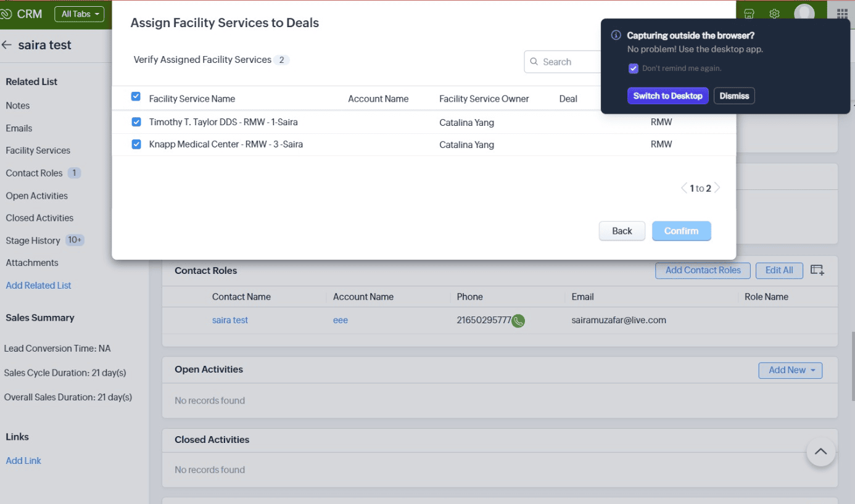Click the Confirm button

click(681, 231)
